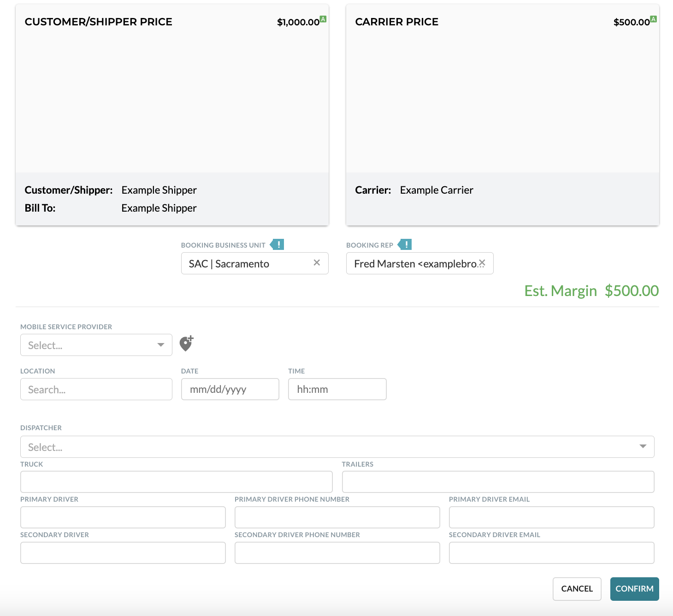The height and width of the screenshot is (616, 673).
Task: Click the Primary Driver Email field
Action: [552, 517]
